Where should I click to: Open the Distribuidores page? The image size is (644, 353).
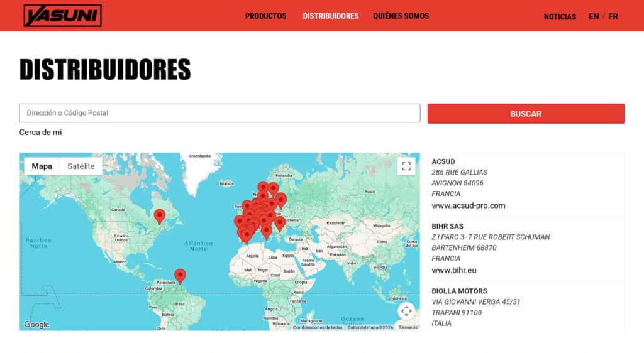click(331, 16)
